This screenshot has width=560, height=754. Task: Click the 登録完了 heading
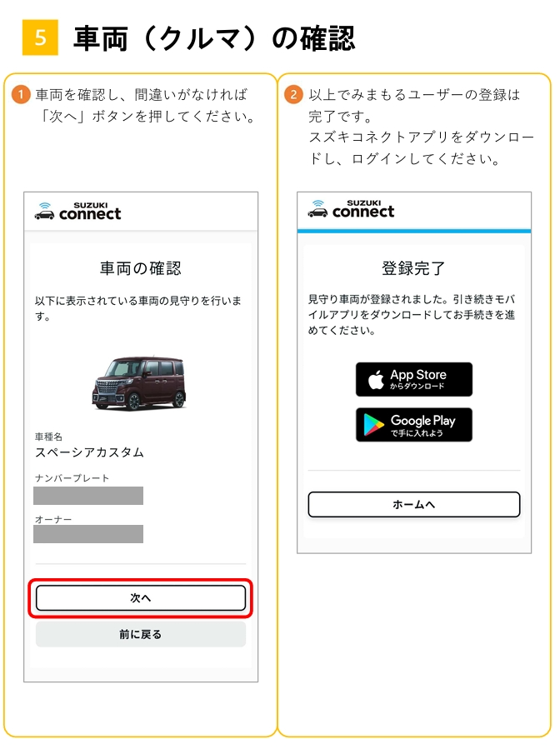point(413,268)
